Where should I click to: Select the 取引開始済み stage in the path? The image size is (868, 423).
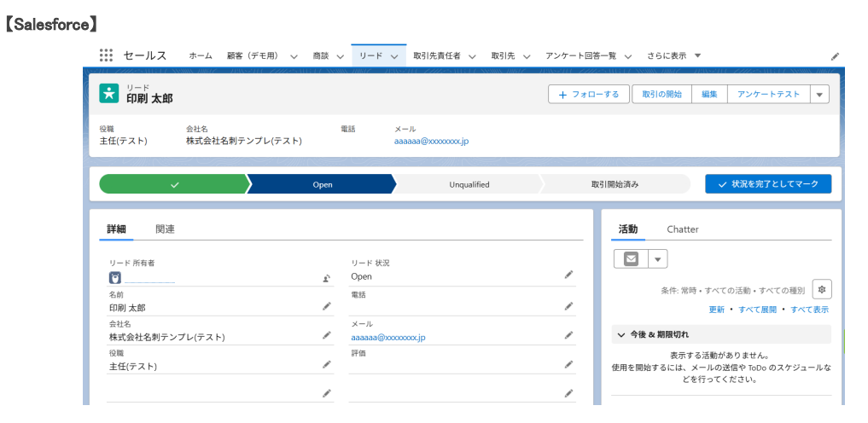(615, 185)
